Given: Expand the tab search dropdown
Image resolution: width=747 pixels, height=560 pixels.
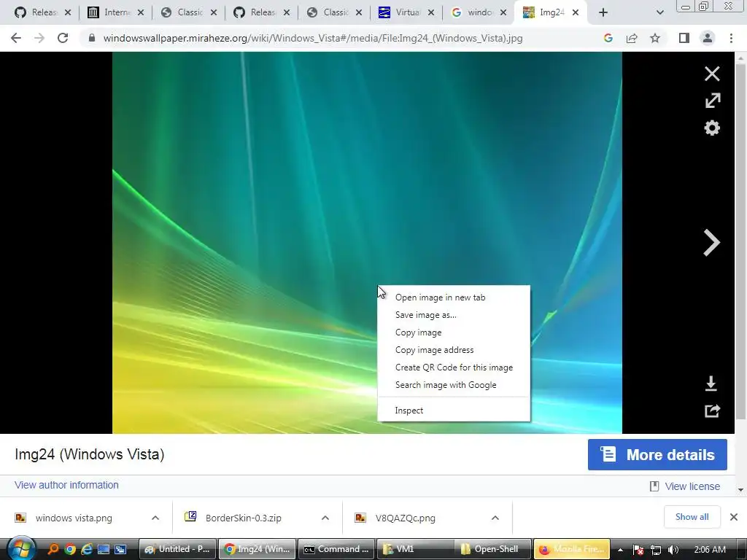Looking at the screenshot, I should (659, 13).
